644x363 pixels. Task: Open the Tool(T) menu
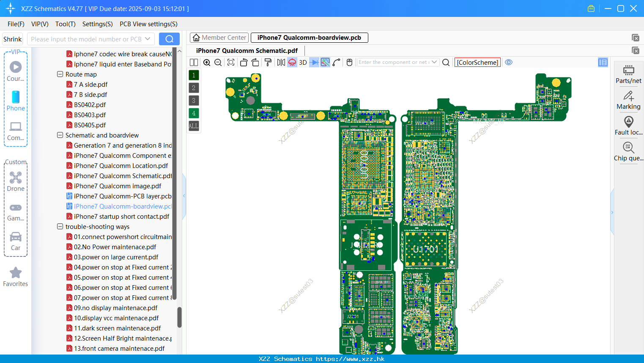[66, 24]
